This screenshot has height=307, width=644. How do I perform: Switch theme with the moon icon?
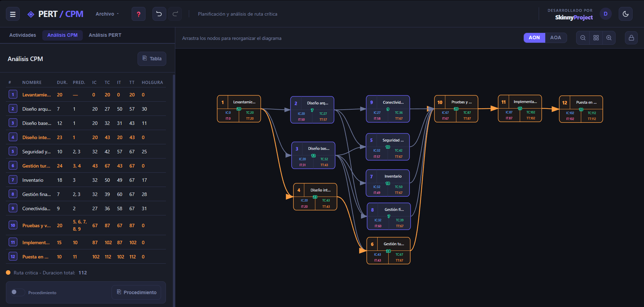tap(626, 14)
